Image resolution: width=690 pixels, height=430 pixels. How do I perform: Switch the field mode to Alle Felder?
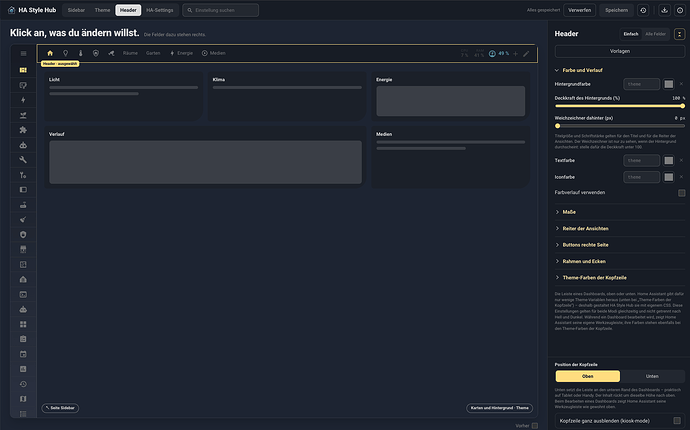655,34
